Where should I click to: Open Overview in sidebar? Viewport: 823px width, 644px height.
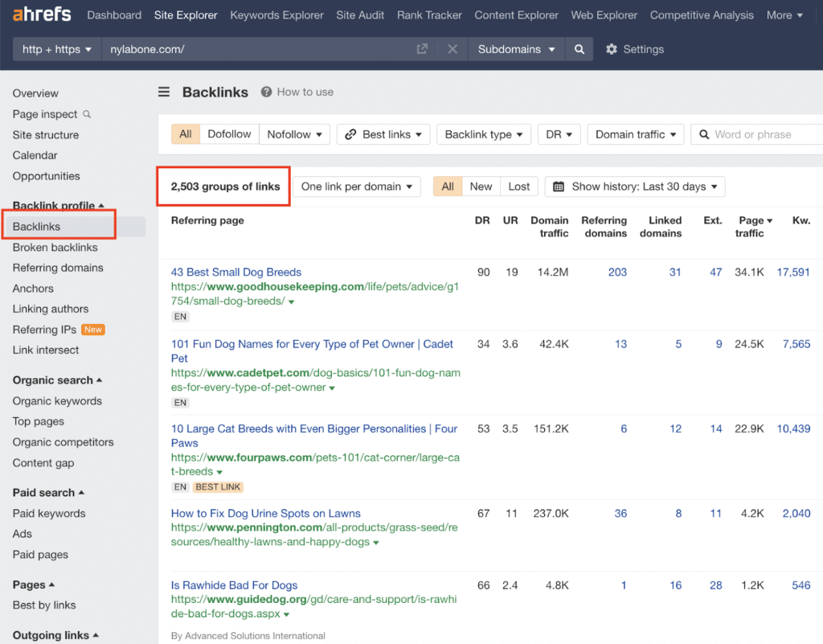click(35, 93)
